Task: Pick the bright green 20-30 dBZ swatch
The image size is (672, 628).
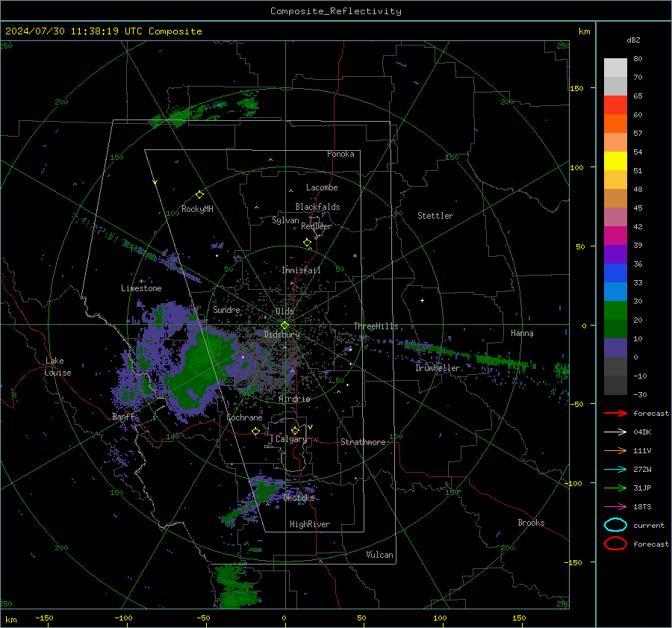Action: pos(615,311)
